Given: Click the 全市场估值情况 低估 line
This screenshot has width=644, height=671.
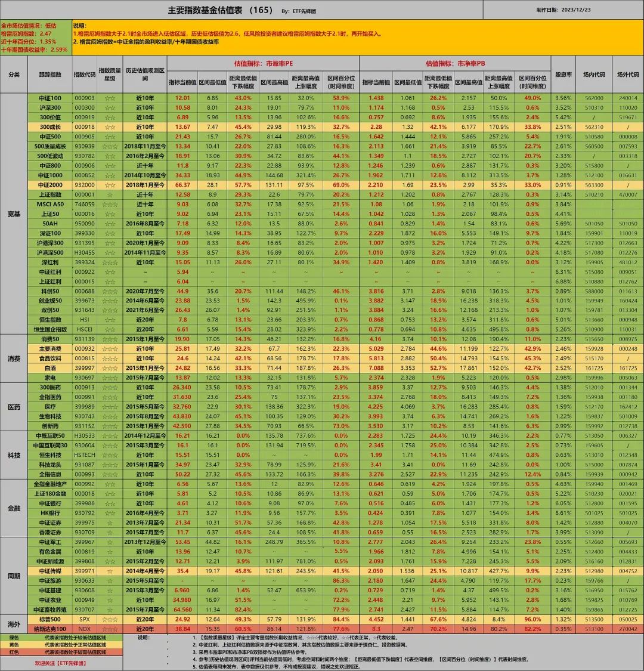Looking at the screenshot, I should coord(29,26).
